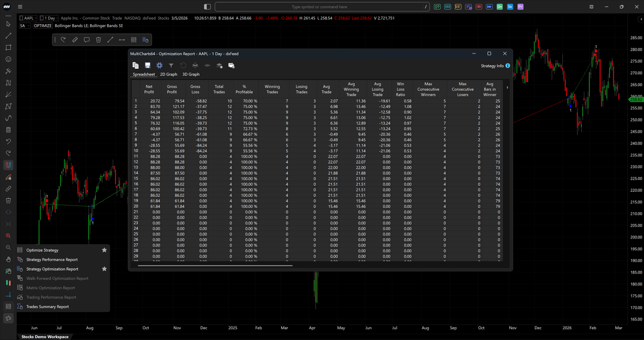
Task: Sort by % Profitable column header
Action: pos(244,89)
